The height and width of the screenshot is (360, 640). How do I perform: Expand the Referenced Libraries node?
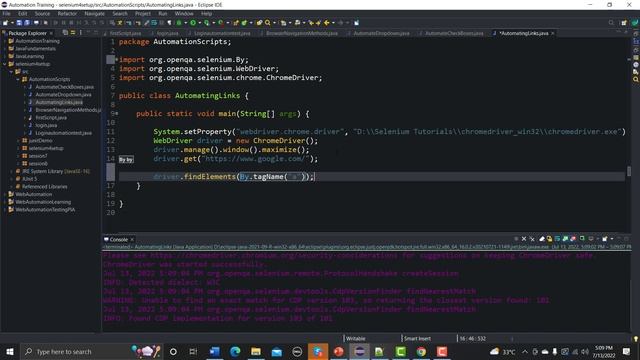click(11, 187)
